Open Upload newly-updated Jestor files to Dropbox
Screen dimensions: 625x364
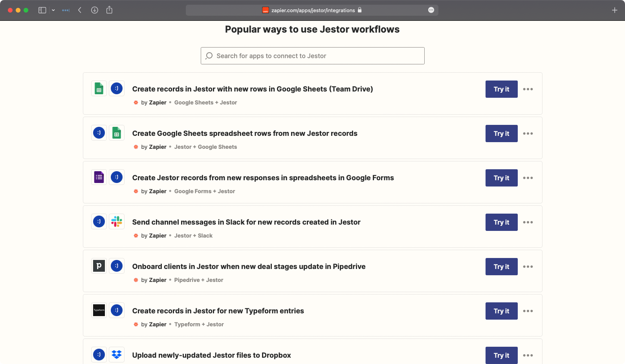click(212, 355)
